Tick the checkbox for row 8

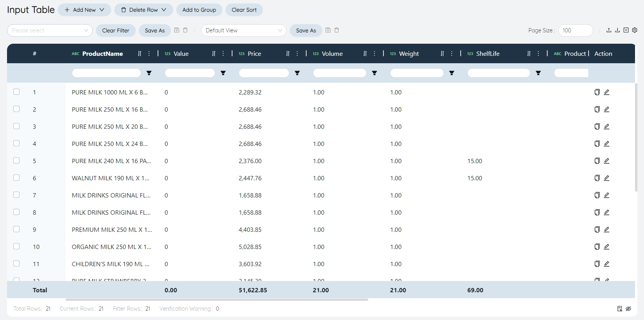click(16, 212)
